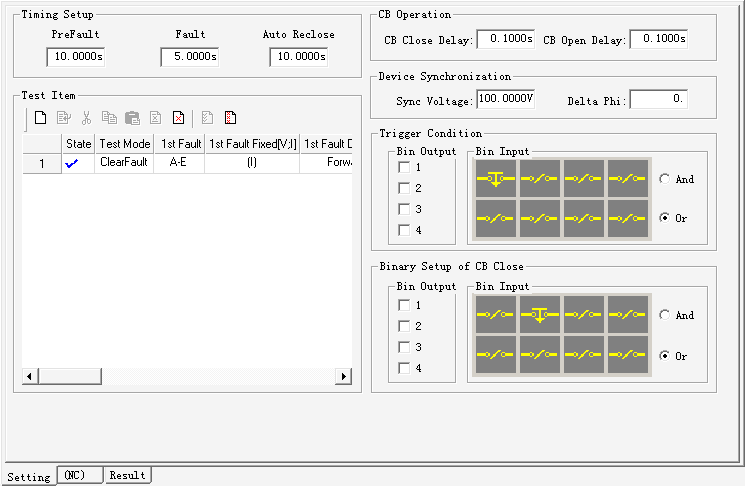Click the red X delete page icon
This screenshot has width=745, height=486.
[x=178, y=117]
